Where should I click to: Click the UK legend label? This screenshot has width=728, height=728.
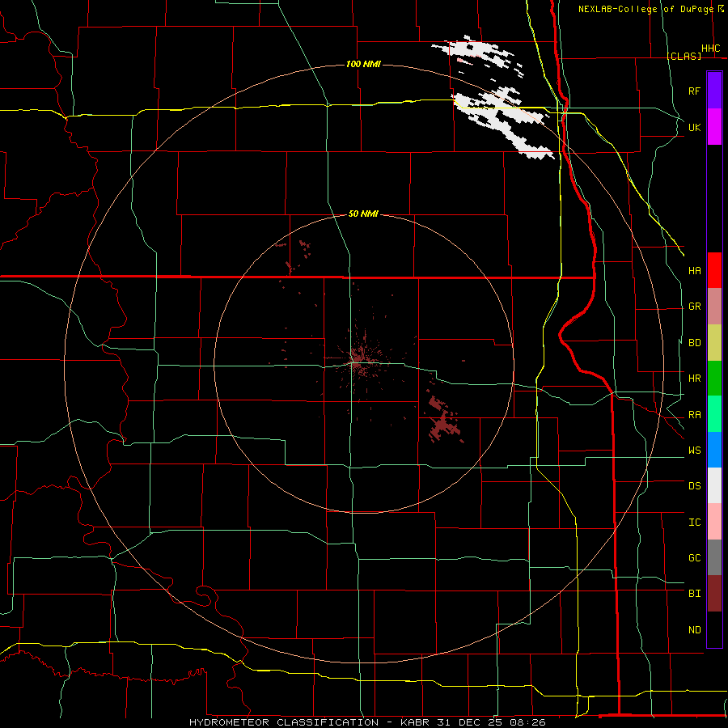(x=694, y=127)
